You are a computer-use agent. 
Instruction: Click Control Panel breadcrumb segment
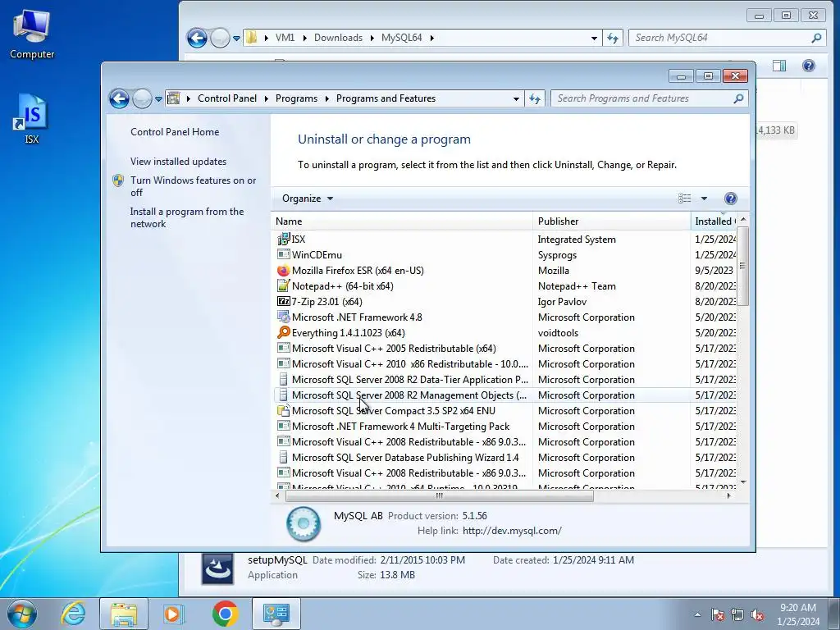[x=227, y=98]
